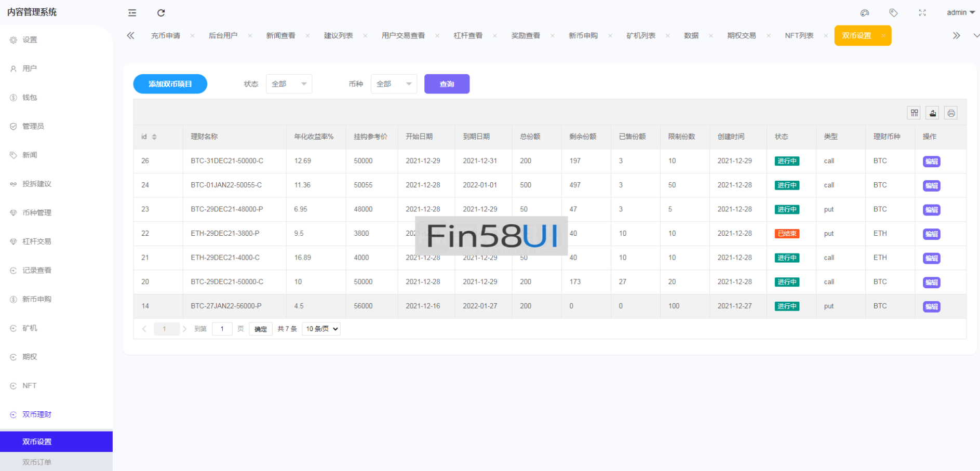The width and height of the screenshot is (980, 471).
Task: Click the 查询 search button
Action: 447,84
